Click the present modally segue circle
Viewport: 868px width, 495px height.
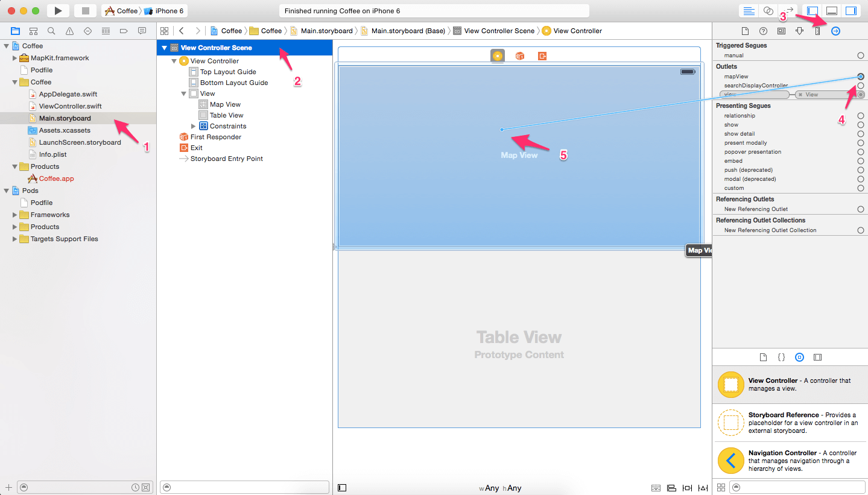(x=861, y=143)
